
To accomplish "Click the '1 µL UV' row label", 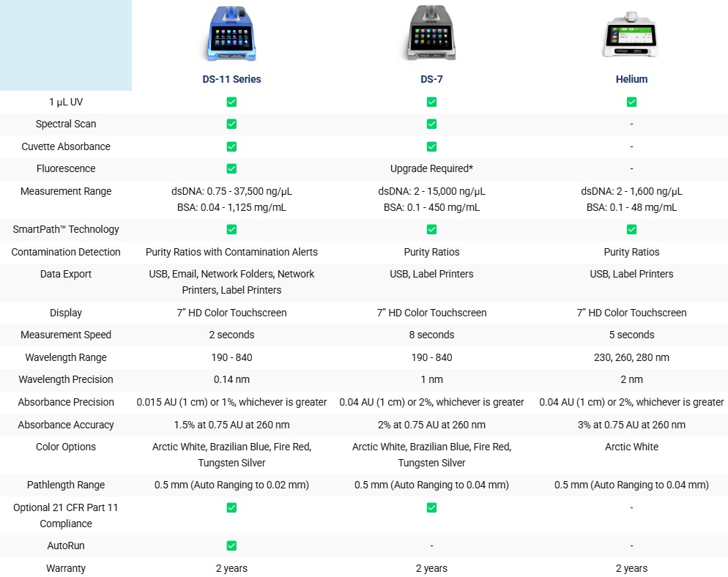I will (66, 102).
